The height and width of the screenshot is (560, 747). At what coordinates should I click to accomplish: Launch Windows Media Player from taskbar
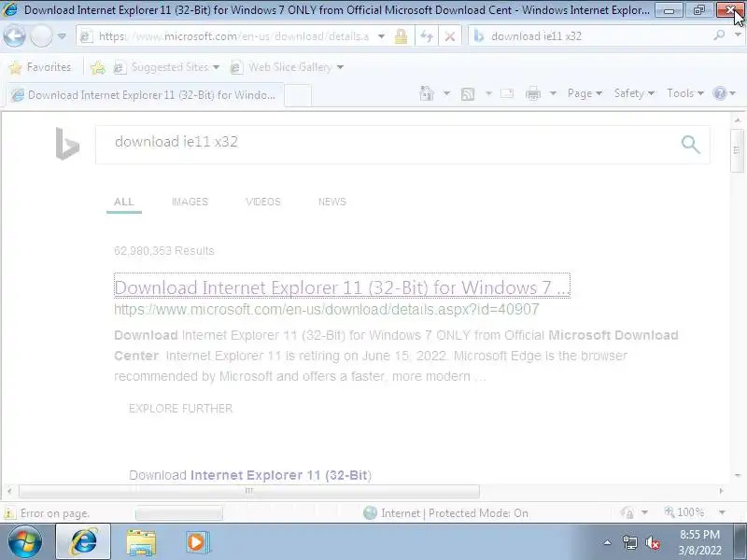click(x=197, y=542)
